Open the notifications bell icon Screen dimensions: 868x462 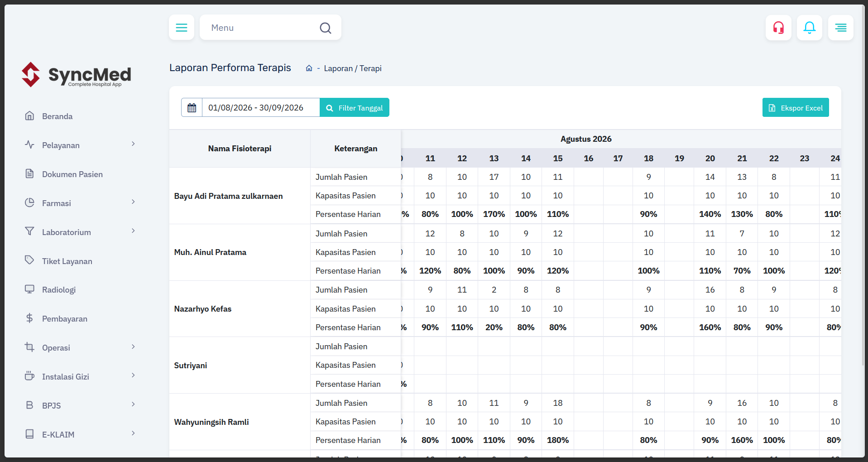pos(810,28)
